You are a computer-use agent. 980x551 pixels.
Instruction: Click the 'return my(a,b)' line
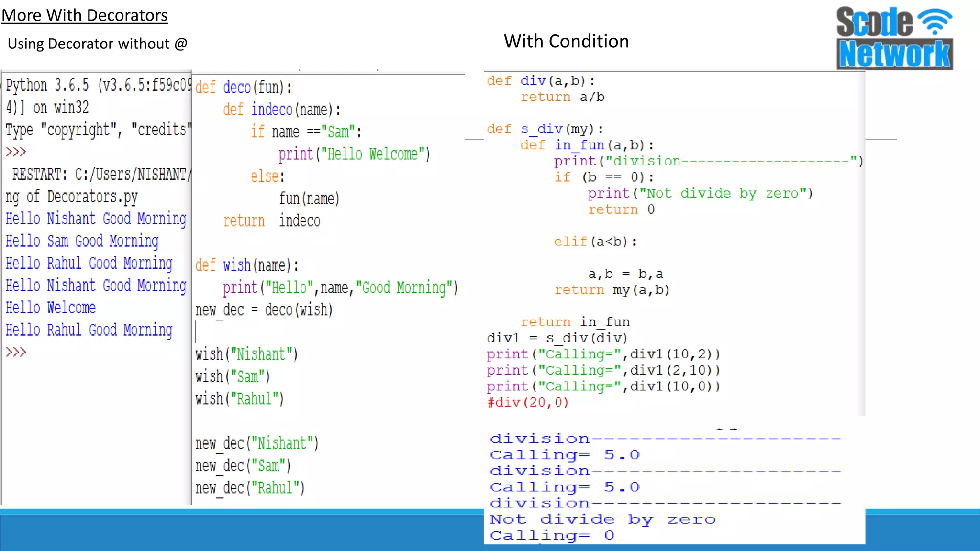(612, 290)
